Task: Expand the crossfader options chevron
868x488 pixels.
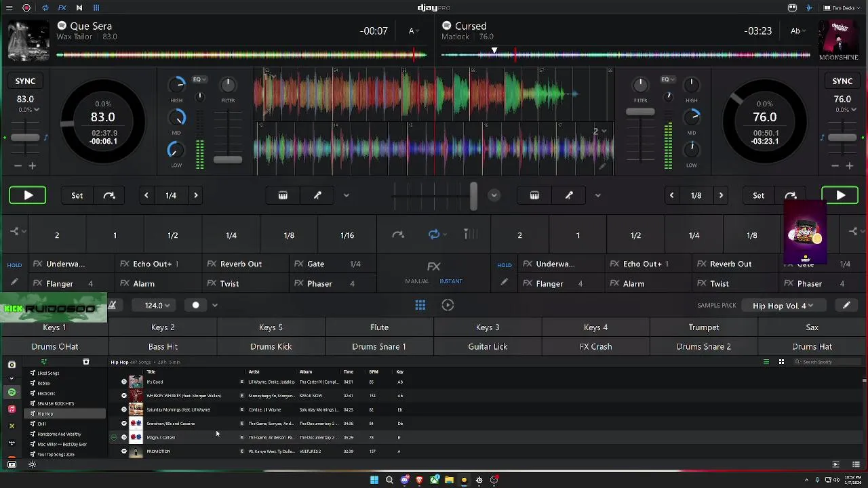Action: 494,195
